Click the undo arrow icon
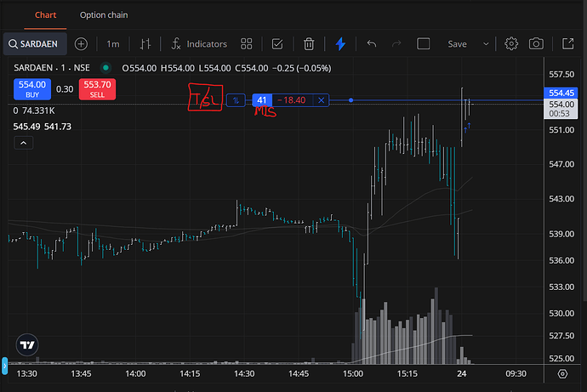 click(371, 43)
